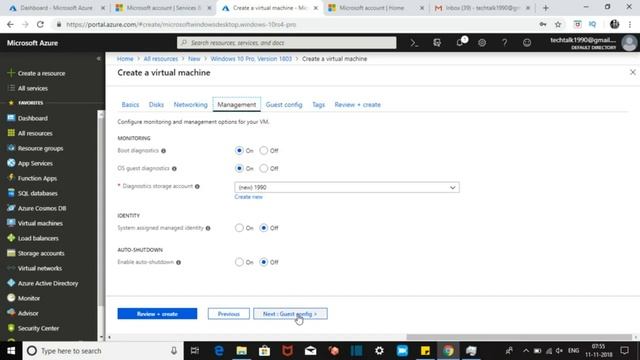Go to Home breadcrumb
This screenshot has height=360, width=640.
point(125,59)
